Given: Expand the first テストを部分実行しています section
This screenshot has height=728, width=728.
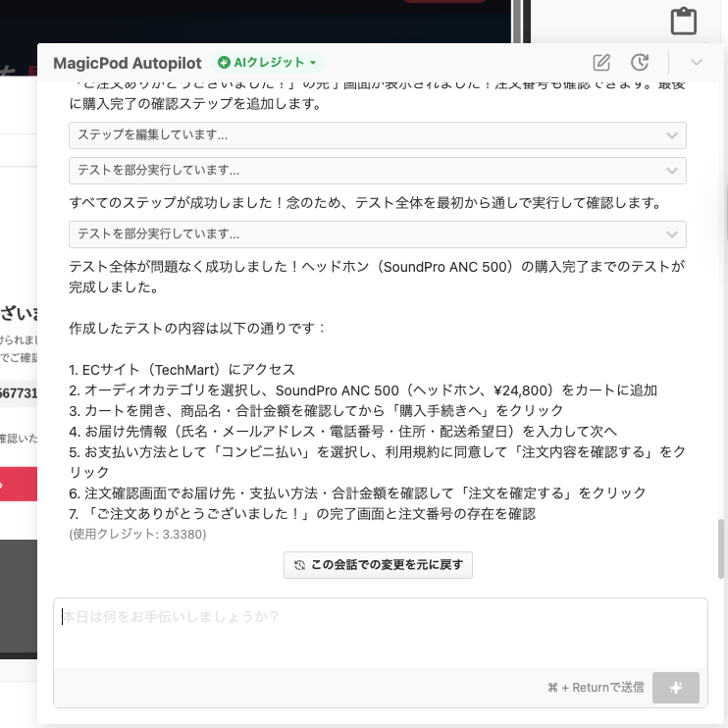Looking at the screenshot, I should tap(378, 171).
